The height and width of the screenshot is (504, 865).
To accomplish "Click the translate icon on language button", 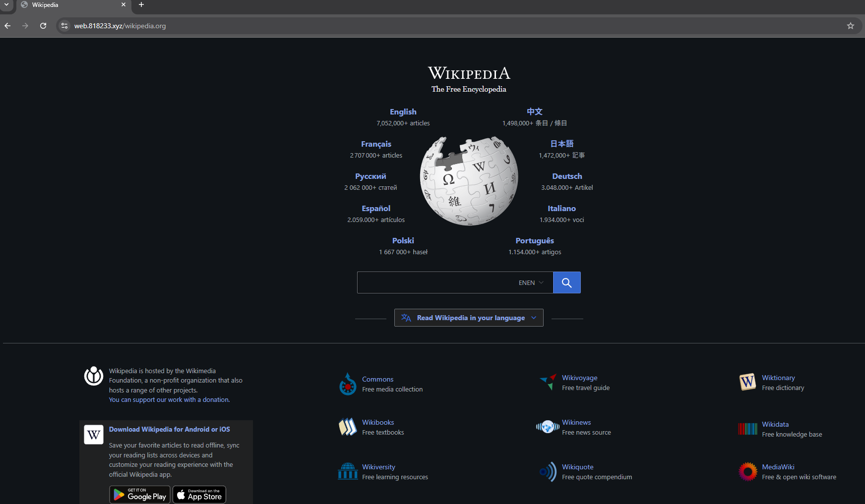I will (x=406, y=318).
